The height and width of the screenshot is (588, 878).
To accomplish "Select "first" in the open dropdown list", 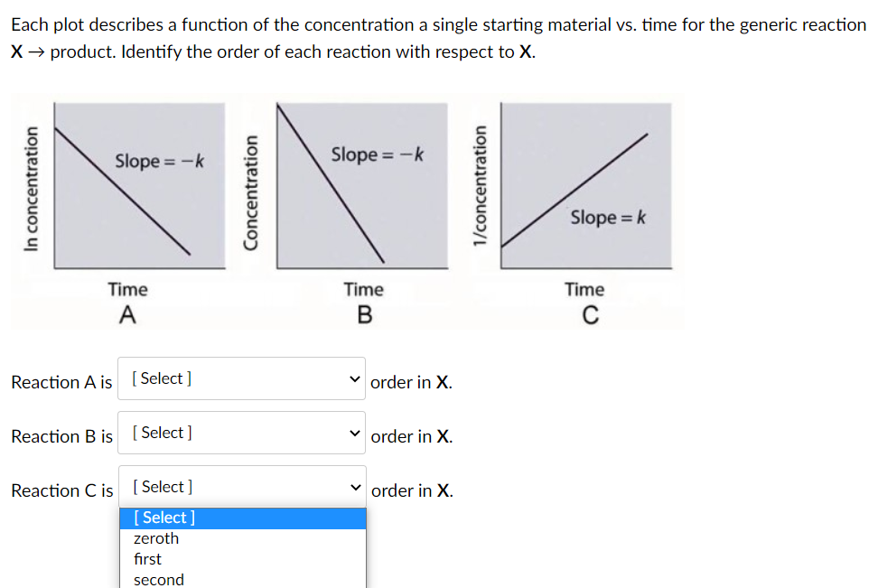I will tap(147, 558).
